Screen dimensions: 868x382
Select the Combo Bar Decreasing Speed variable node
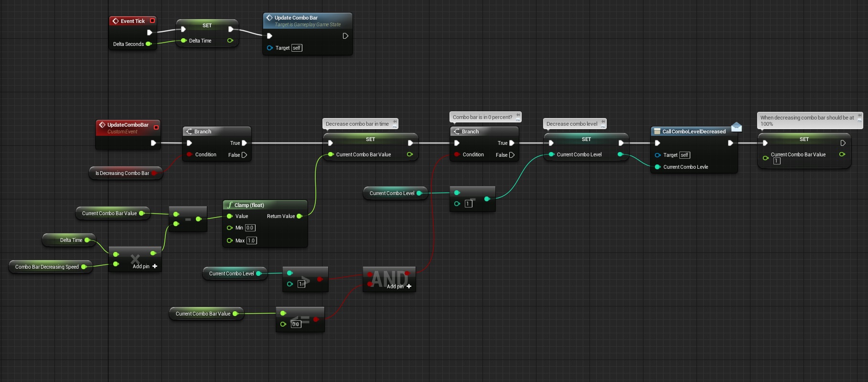tap(51, 267)
